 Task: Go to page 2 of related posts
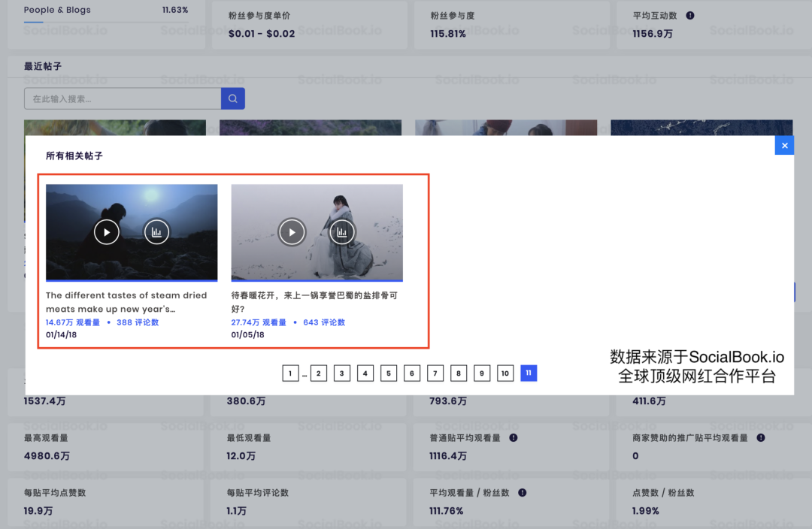319,373
